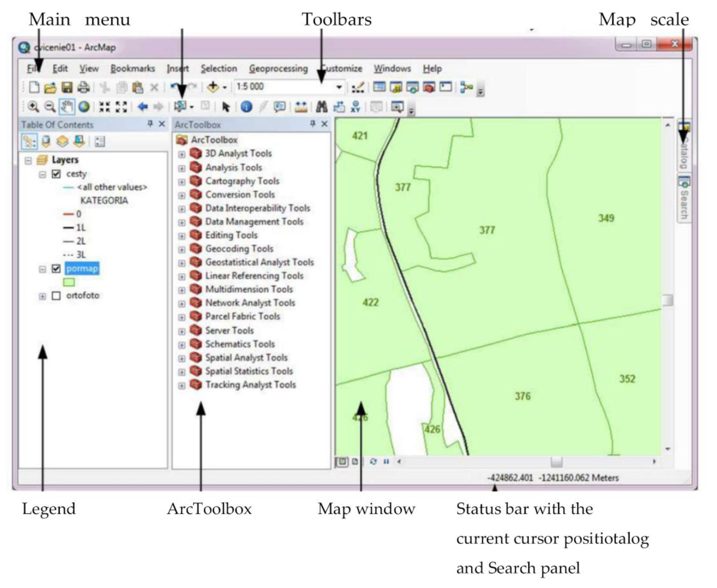Save the map with the floppy disk icon
The height and width of the screenshot is (588, 717).
pyautogui.click(x=67, y=87)
